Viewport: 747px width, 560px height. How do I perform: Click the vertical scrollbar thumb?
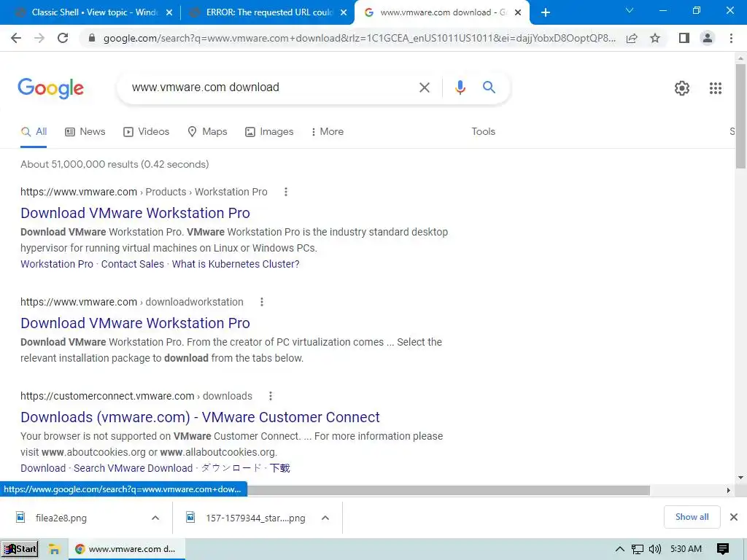click(x=740, y=116)
